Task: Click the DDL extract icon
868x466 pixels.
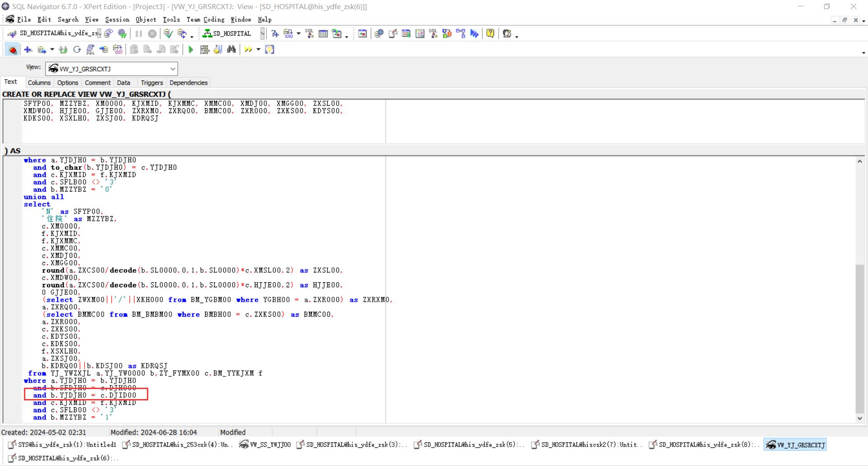Action: (x=118, y=50)
